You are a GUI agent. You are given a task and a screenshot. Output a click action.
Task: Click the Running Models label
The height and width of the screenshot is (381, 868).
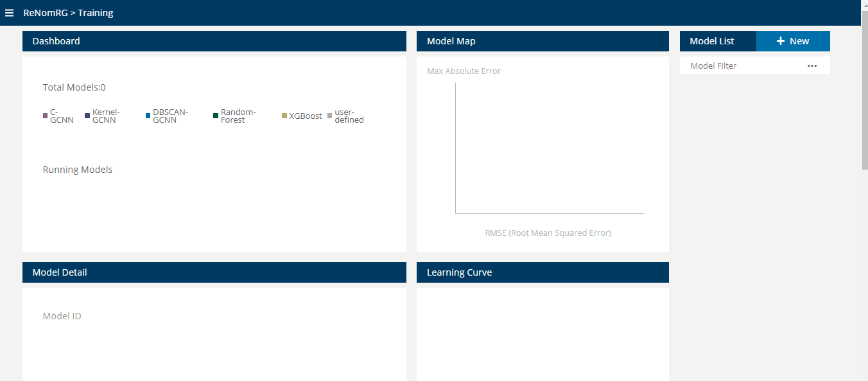[x=78, y=170]
